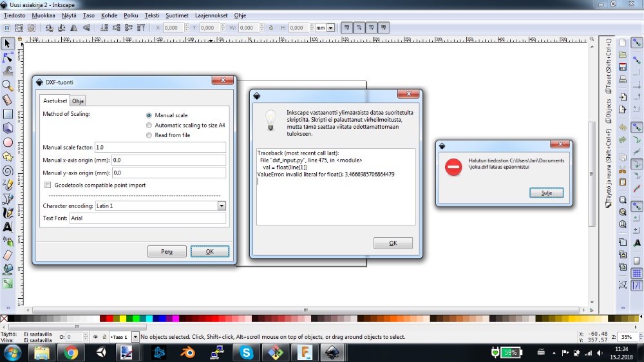Image resolution: width=644 pixels, height=362 pixels.
Task: Select Read from file radio button
Action: coord(149,135)
